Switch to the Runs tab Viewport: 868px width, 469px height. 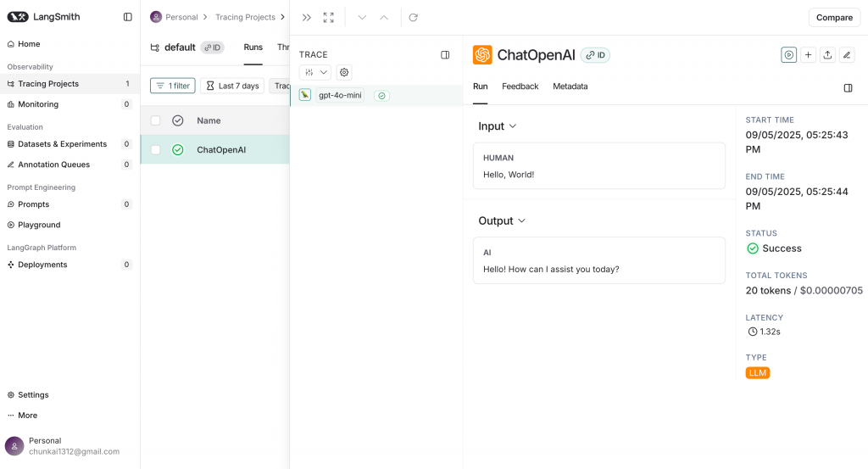tap(253, 47)
